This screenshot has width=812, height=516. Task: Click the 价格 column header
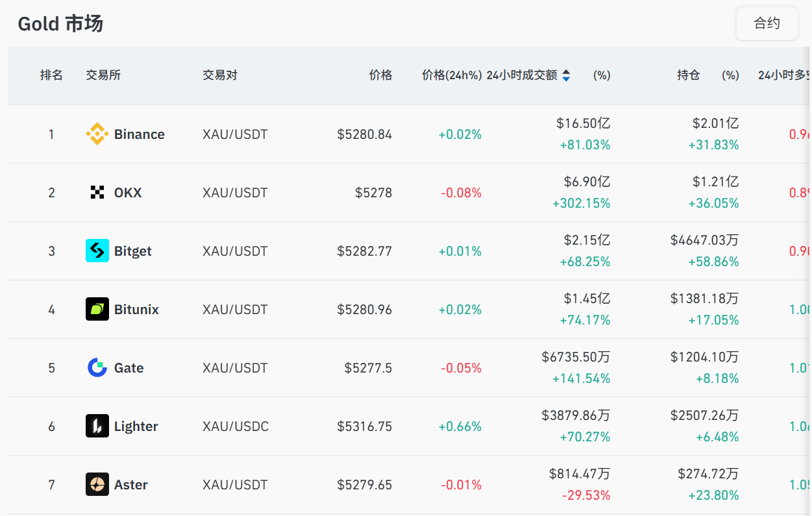coord(380,75)
